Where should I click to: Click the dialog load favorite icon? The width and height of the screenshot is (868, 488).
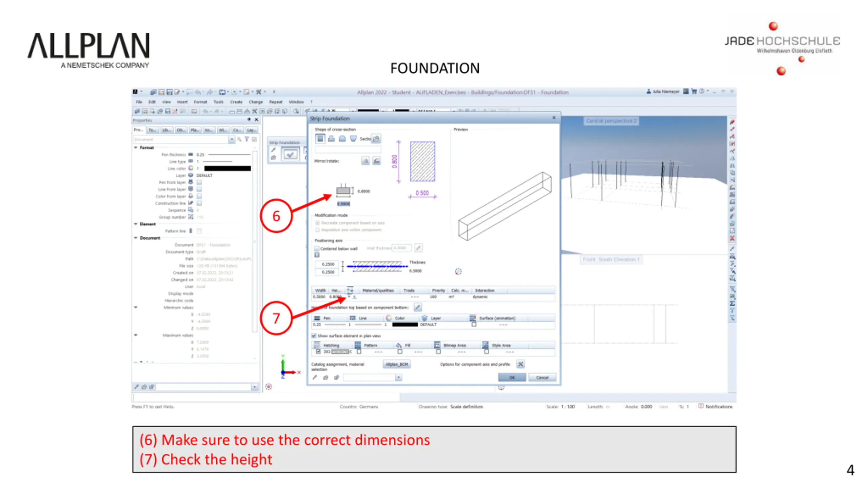tap(325, 378)
